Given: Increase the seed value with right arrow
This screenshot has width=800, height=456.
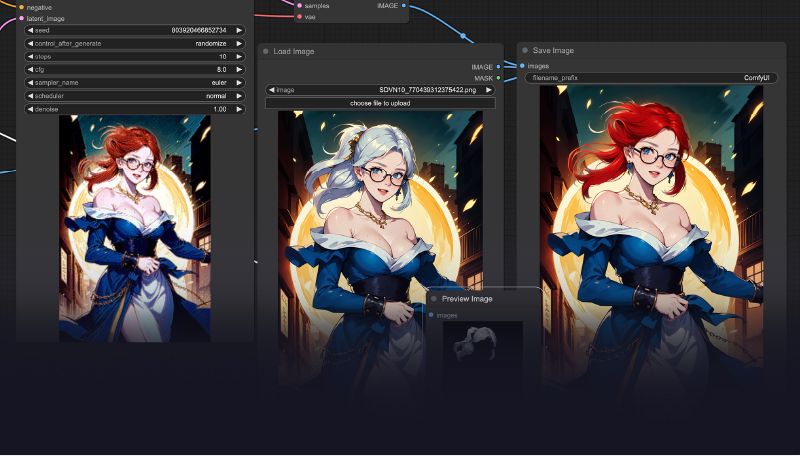Looking at the screenshot, I should click(239, 31).
